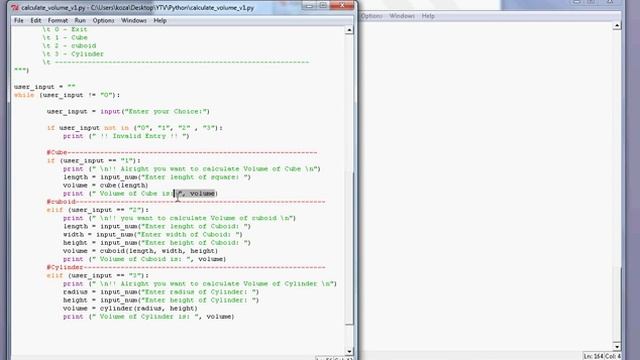Click the 'volume = cylinder(radius, height)' line
The width and height of the screenshot is (640, 360).
click(x=130, y=308)
